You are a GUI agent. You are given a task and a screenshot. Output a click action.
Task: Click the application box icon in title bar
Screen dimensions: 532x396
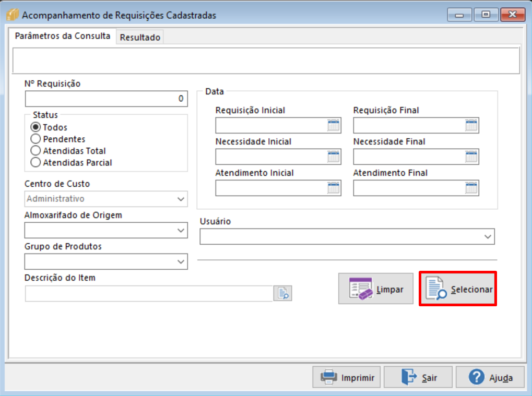(x=12, y=15)
